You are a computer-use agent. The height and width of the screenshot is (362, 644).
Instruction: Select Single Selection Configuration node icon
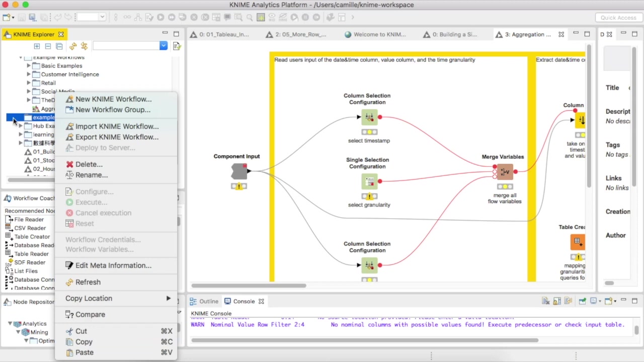point(369,182)
